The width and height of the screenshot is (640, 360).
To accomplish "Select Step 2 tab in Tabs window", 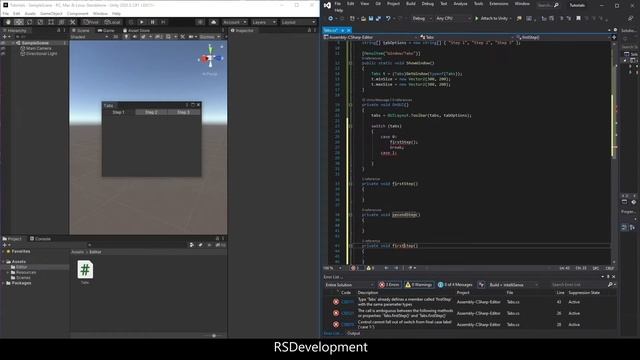I will coord(151,112).
